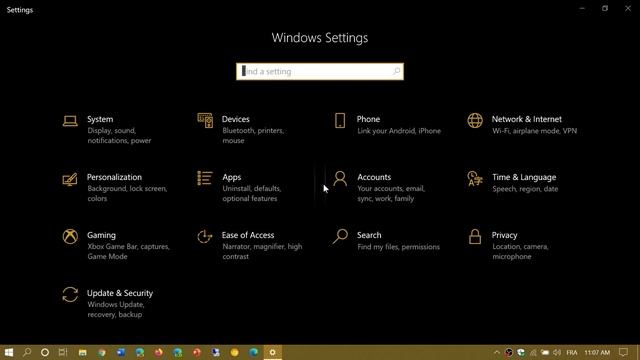
Task: Open File Explorer from the taskbar
Action: click(82, 352)
